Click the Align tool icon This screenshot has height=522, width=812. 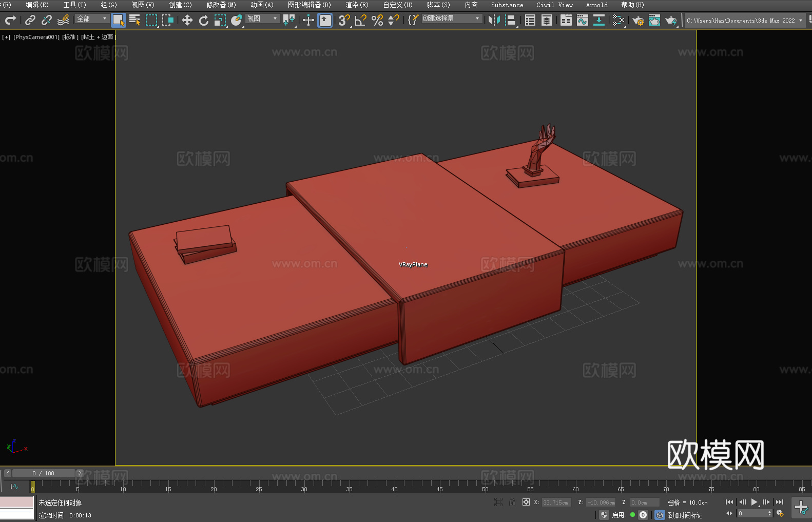[511, 20]
